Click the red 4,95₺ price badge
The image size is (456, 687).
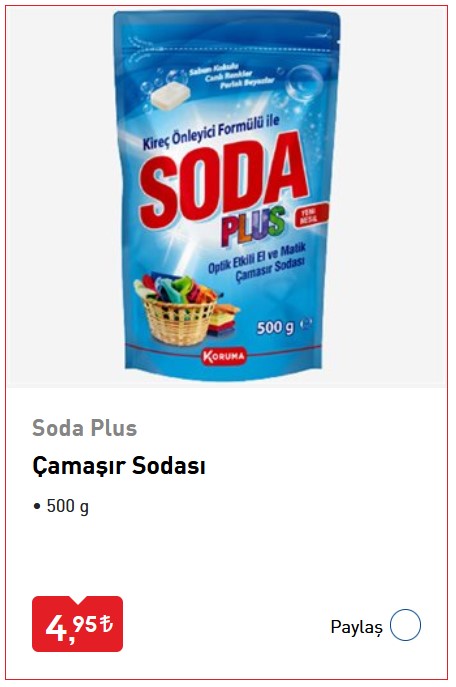point(78,623)
